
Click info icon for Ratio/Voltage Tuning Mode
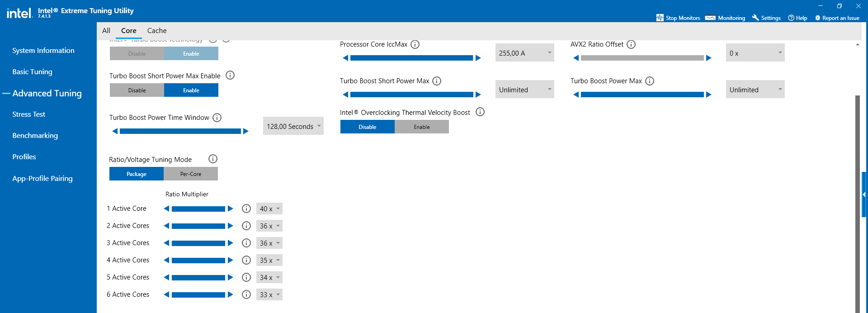(213, 159)
